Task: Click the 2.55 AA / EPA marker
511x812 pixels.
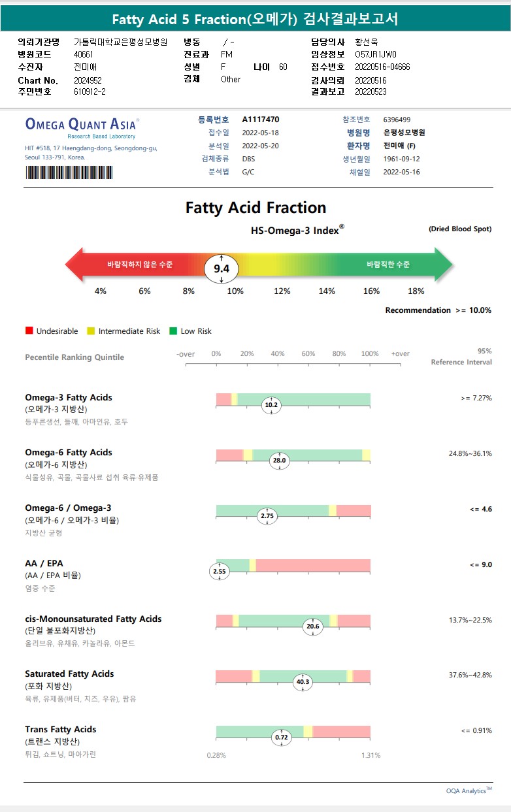Action: [x=220, y=572]
